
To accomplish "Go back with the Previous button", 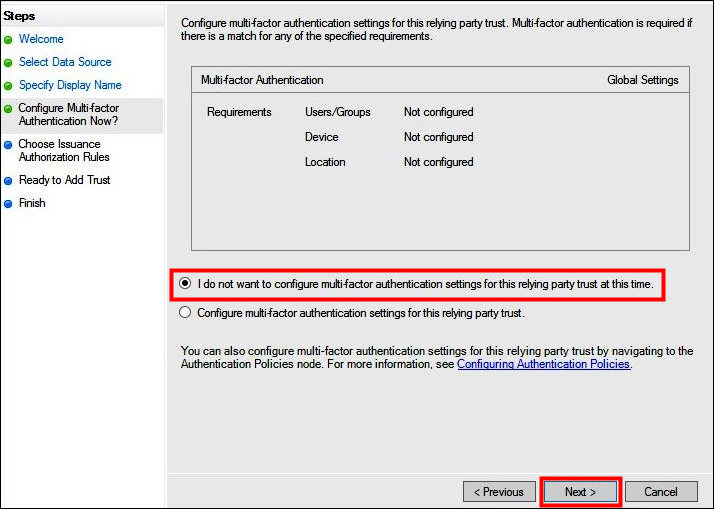I will pos(498,492).
